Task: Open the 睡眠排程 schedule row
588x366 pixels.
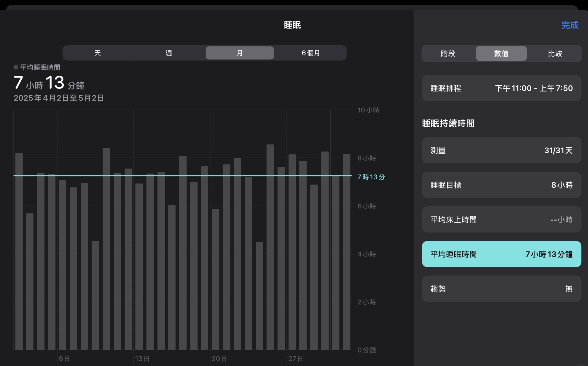Action: coord(501,88)
